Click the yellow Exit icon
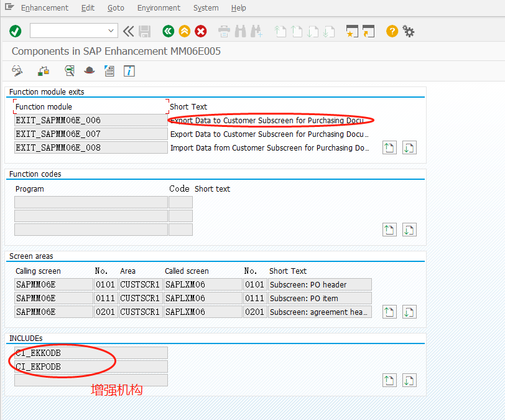This screenshot has height=420, width=505. pyautogui.click(x=185, y=31)
